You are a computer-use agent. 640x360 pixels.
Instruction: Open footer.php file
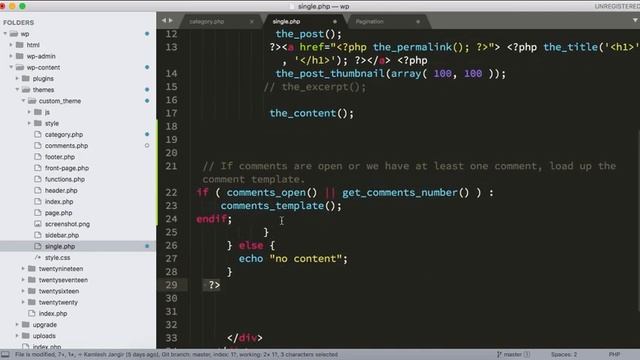(60, 157)
